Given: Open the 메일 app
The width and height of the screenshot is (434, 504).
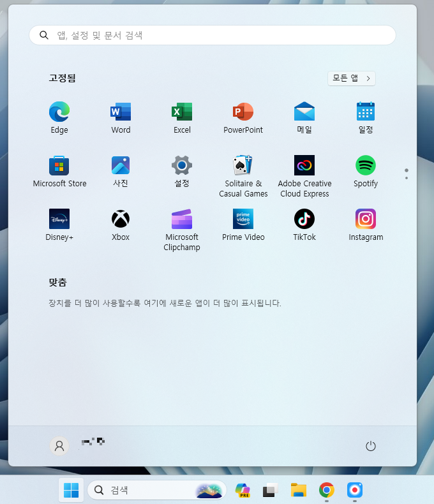Looking at the screenshot, I should click(304, 117).
